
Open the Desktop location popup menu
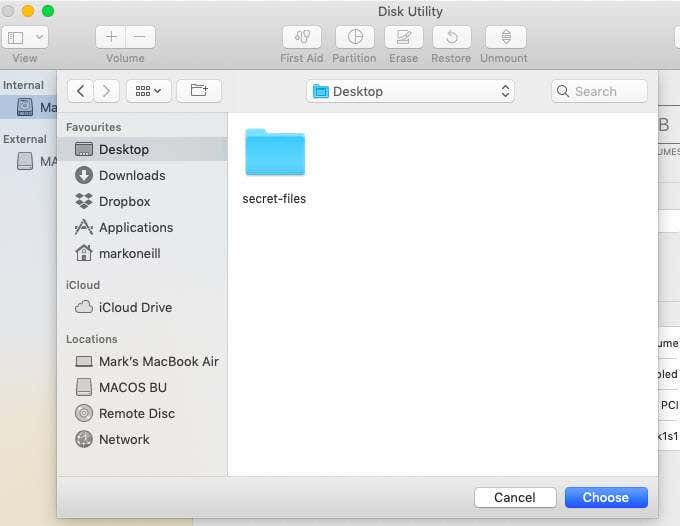(410, 91)
